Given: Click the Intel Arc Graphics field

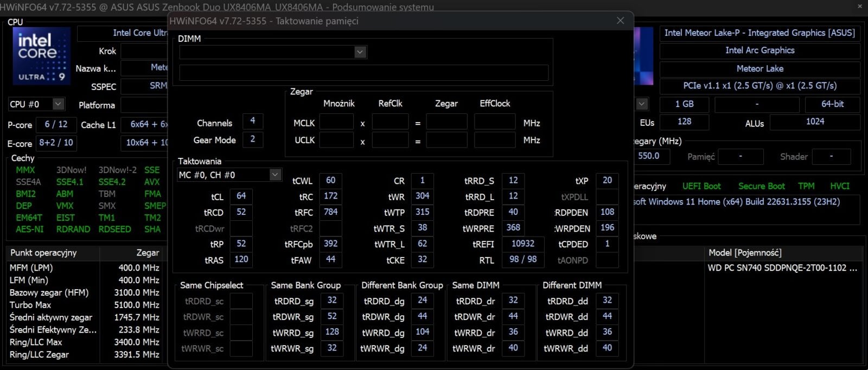Looking at the screenshot, I should (759, 50).
